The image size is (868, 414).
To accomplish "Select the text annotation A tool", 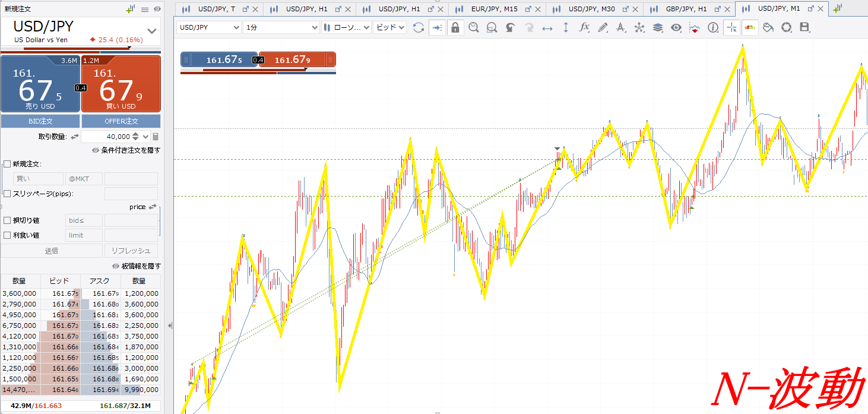I will (x=621, y=28).
